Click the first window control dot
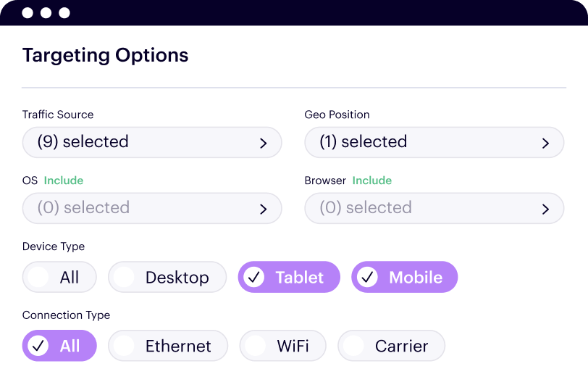 pyautogui.click(x=28, y=13)
